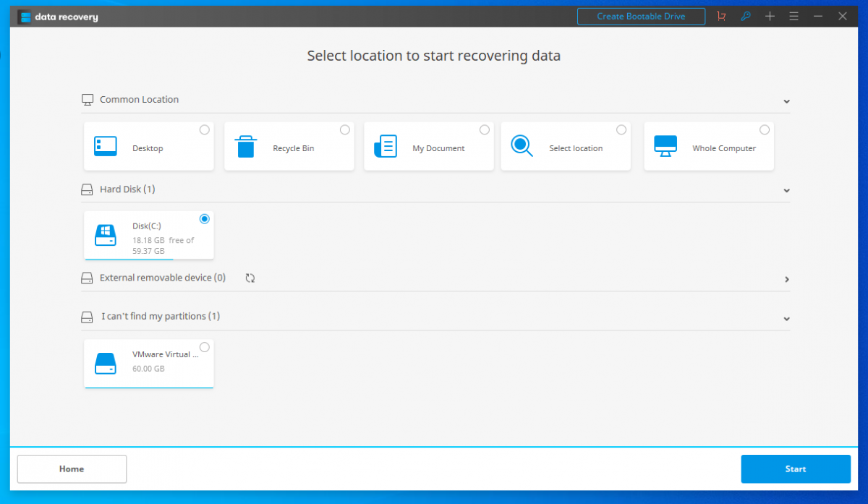This screenshot has height=504, width=868.
Task: Open the hamburger menu icon
Action: point(793,17)
